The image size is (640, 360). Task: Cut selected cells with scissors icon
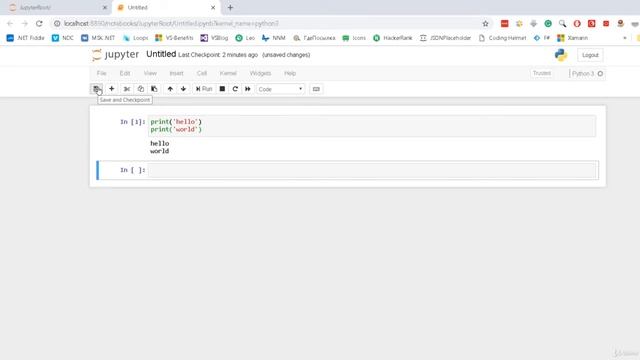pyautogui.click(x=127, y=89)
